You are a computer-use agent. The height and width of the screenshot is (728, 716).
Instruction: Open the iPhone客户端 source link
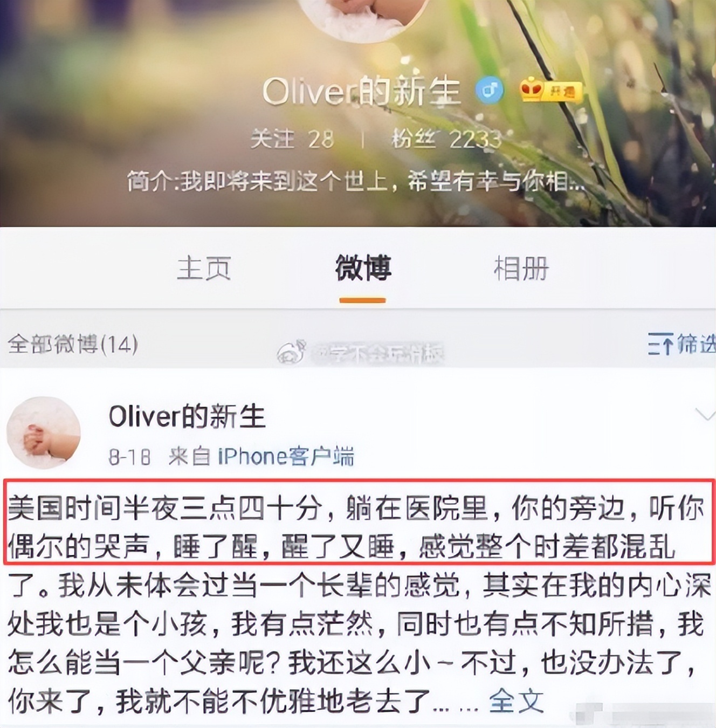[286, 457]
